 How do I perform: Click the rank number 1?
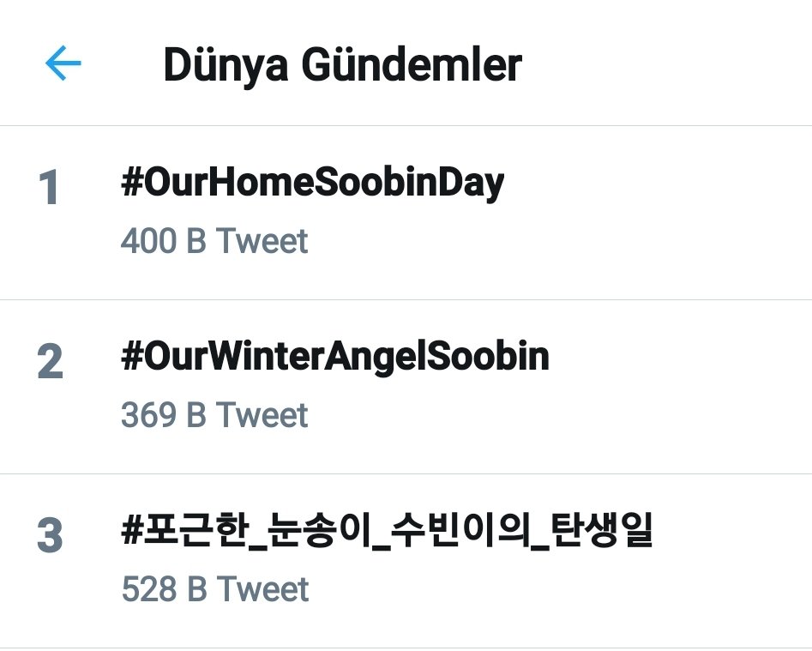point(50,188)
